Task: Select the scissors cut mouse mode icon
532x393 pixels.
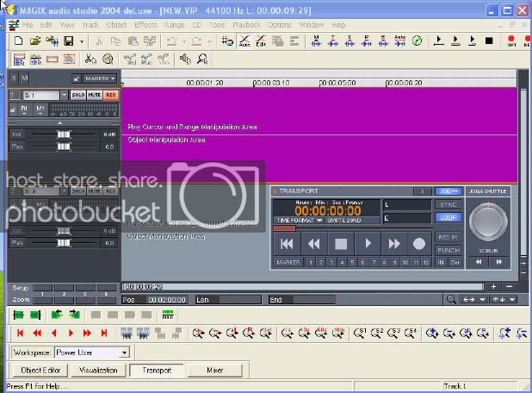Action: pos(90,59)
